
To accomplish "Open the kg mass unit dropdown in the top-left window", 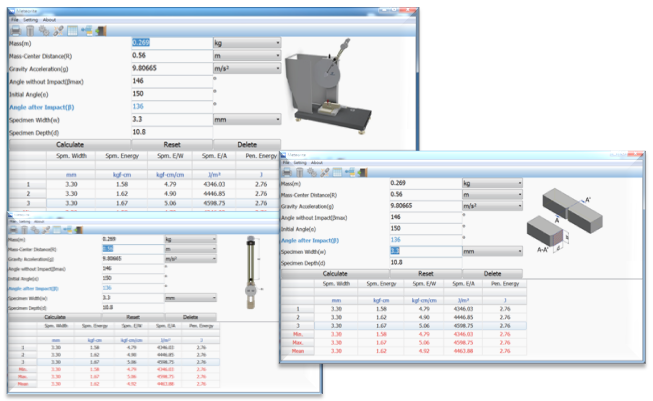I will 246,44.
